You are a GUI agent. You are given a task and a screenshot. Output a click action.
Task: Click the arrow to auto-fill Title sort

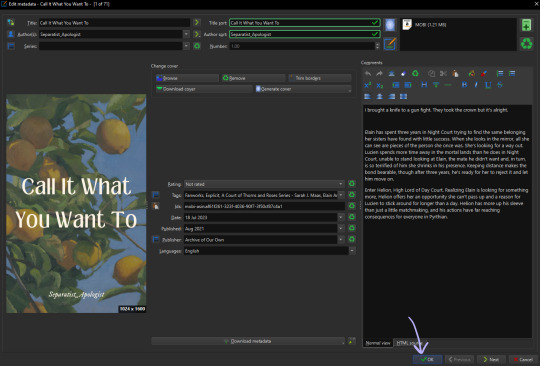[197, 23]
